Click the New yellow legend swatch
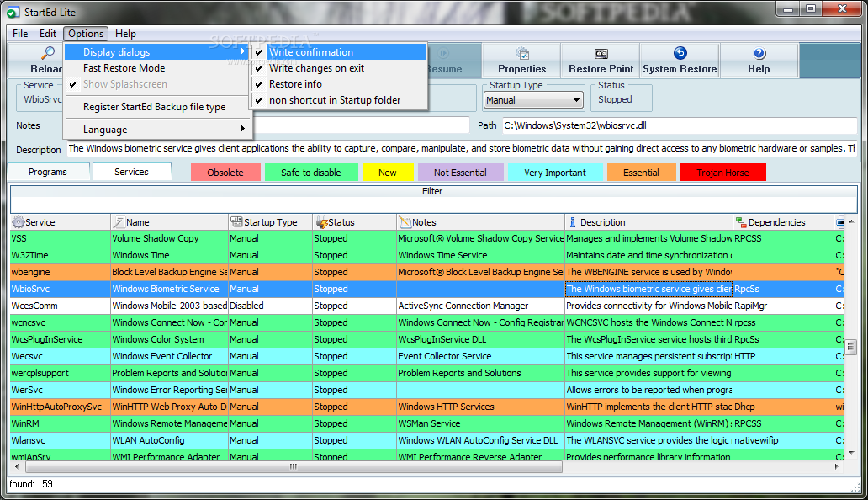The width and height of the screenshot is (868, 500). point(388,173)
